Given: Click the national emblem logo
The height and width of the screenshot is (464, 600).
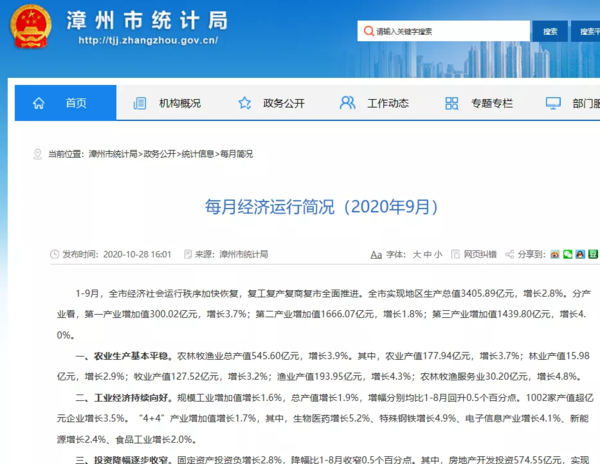Looking at the screenshot, I should [31, 31].
